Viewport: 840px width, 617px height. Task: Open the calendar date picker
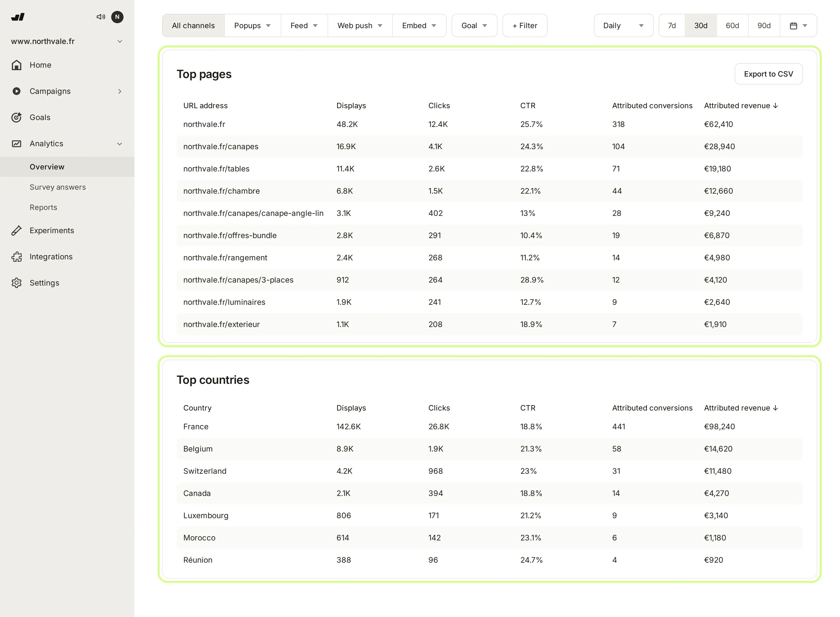point(798,25)
